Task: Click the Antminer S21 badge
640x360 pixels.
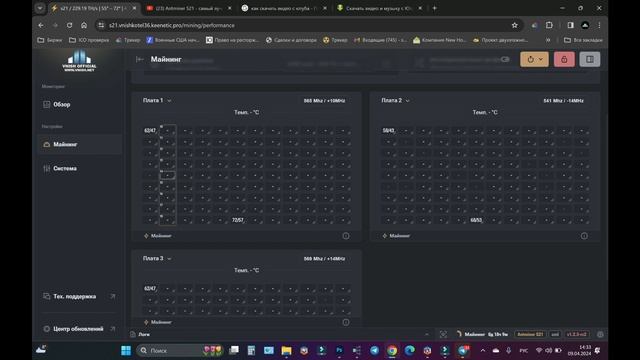Action: point(530,334)
